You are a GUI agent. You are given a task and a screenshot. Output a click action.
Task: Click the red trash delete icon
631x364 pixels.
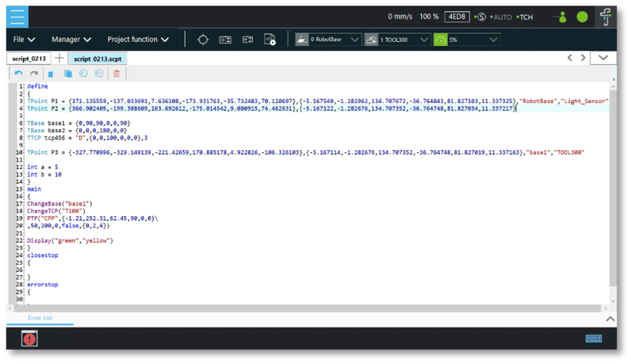(116, 73)
